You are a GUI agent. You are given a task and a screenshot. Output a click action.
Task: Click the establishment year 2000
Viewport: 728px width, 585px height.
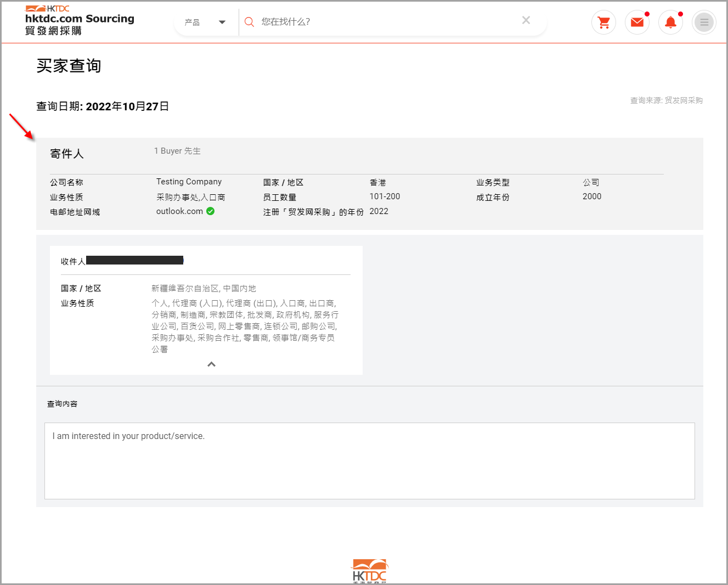tap(592, 196)
